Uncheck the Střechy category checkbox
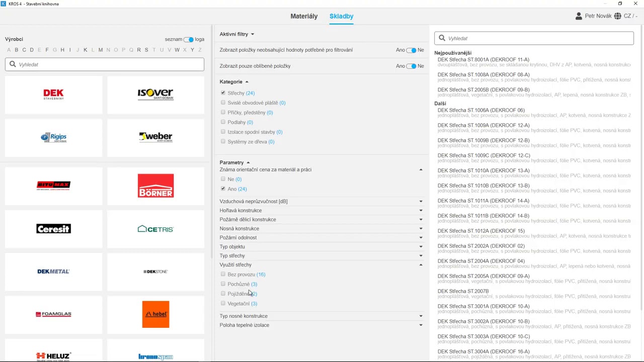 click(223, 93)
